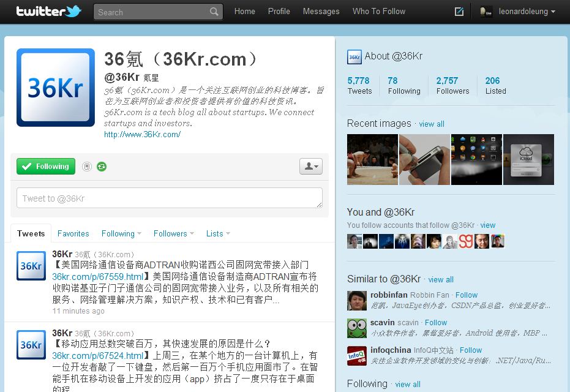
Task: Click the Tweet to @36Kr text box
Action: 170,198
